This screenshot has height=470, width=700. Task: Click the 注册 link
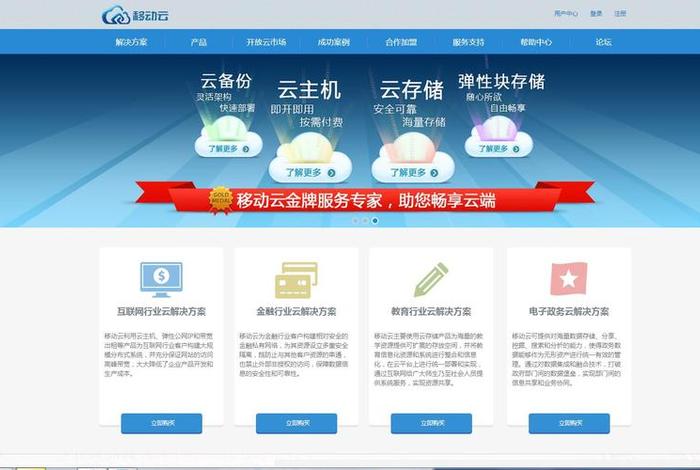pyautogui.click(x=620, y=13)
